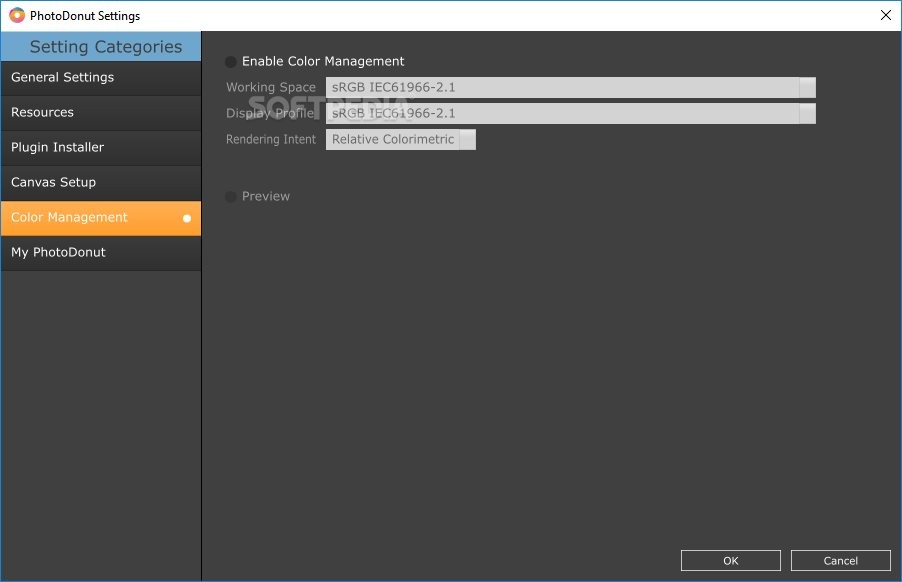The image size is (902, 582).
Task: Select Color Management category
Action: tap(101, 218)
